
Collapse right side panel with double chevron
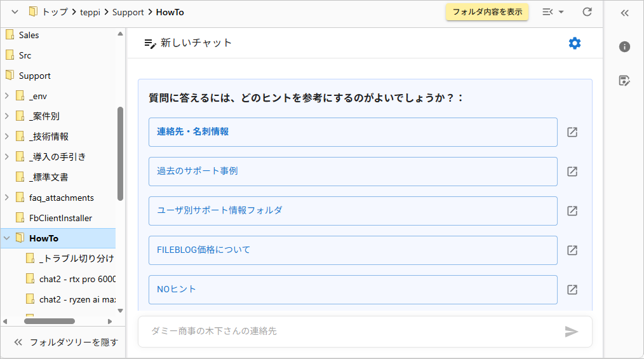(624, 13)
